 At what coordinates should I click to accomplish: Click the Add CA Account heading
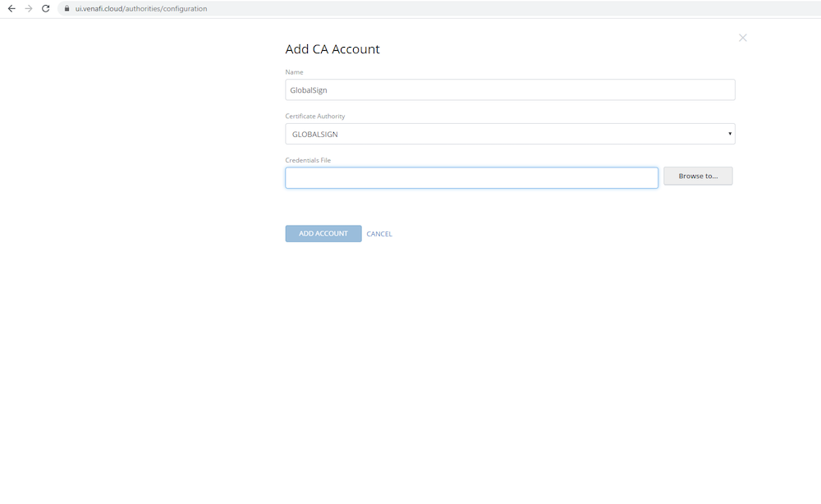pyautogui.click(x=333, y=49)
